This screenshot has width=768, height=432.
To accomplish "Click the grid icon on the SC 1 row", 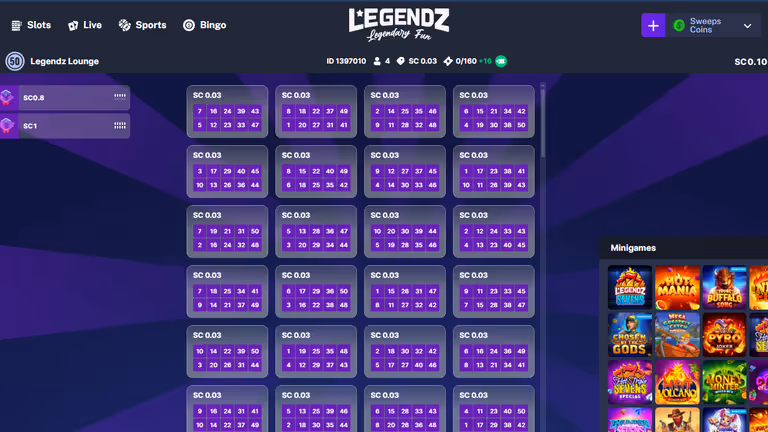I will pos(120,126).
